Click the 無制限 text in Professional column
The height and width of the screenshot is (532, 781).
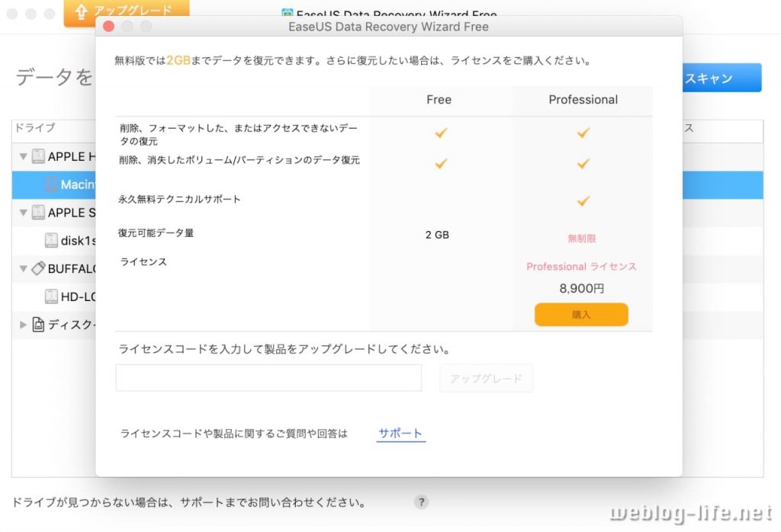(x=582, y=239)
